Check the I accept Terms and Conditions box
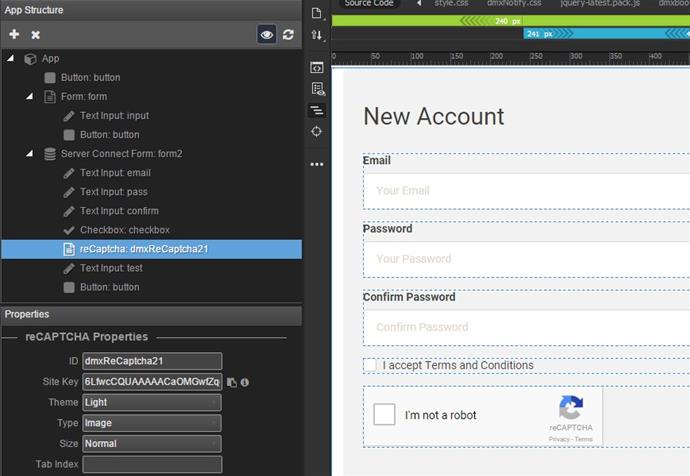Viewport: 690px width, 476px height. pyautogui.click(x=370, y=366)
